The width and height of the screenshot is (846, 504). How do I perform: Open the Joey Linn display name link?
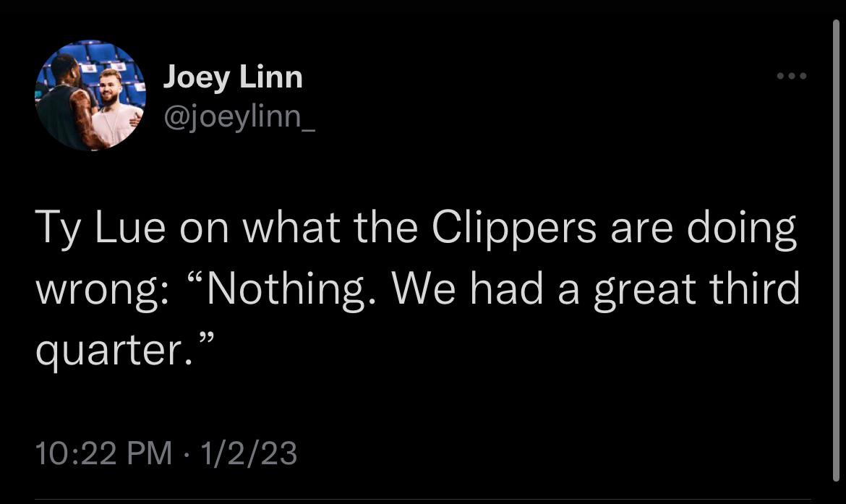click(233, 77)
